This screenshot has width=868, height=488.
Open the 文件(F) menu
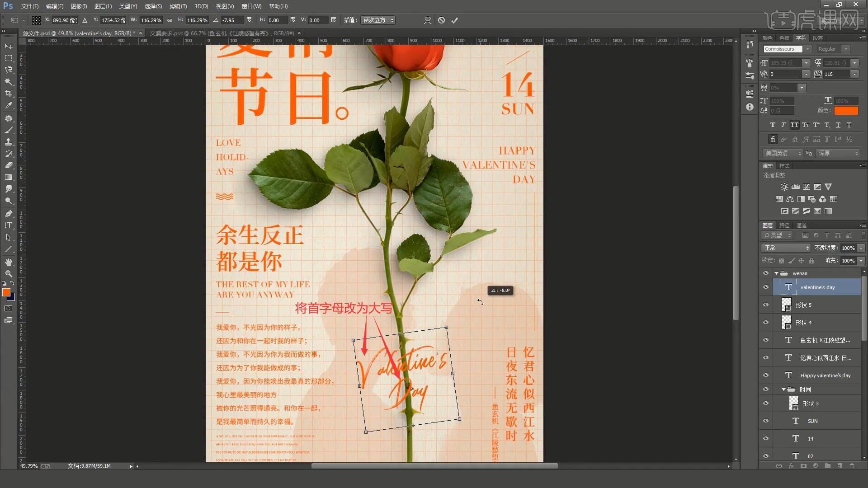(30, 6)
